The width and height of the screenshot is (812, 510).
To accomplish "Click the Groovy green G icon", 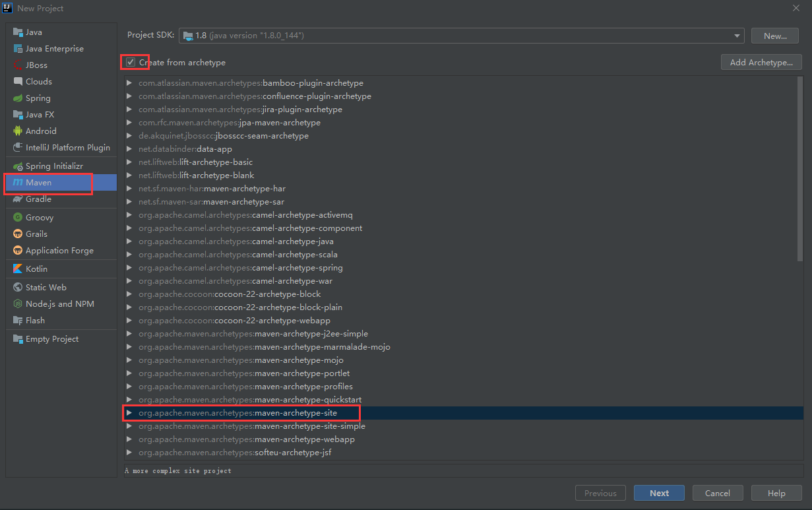I will click(x=18, y=218).
